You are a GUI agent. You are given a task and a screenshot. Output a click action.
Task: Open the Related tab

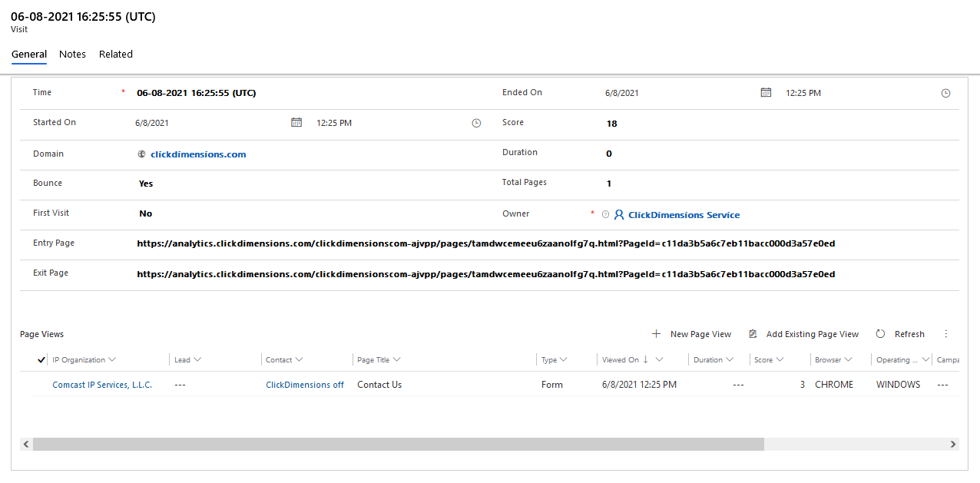click(x=116, y=54)
